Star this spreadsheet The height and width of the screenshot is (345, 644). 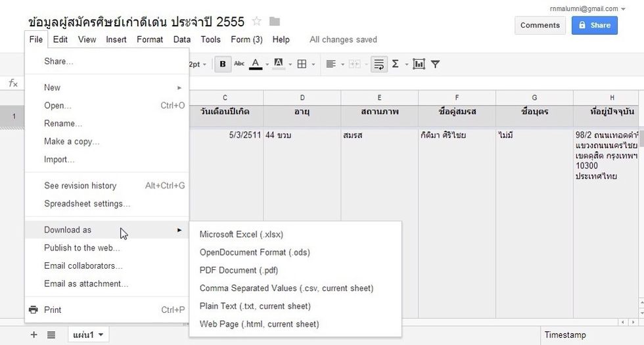[x=257, y=21]
